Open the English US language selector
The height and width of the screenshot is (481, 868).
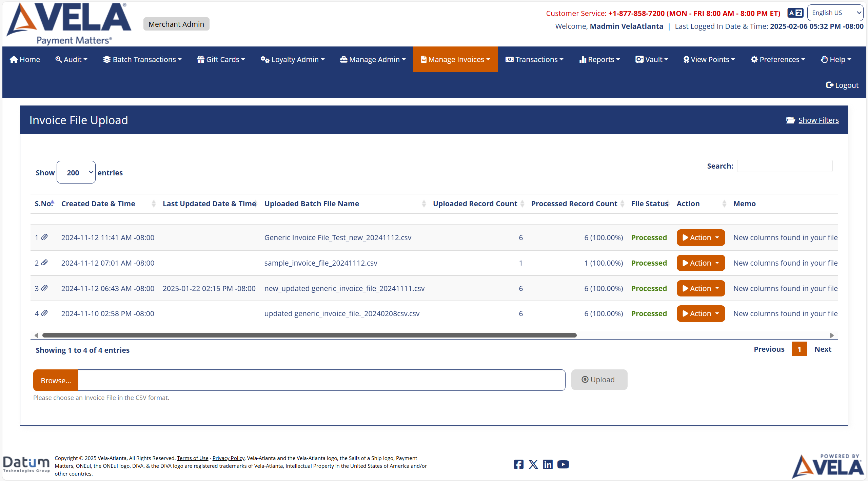coord(835,13)
